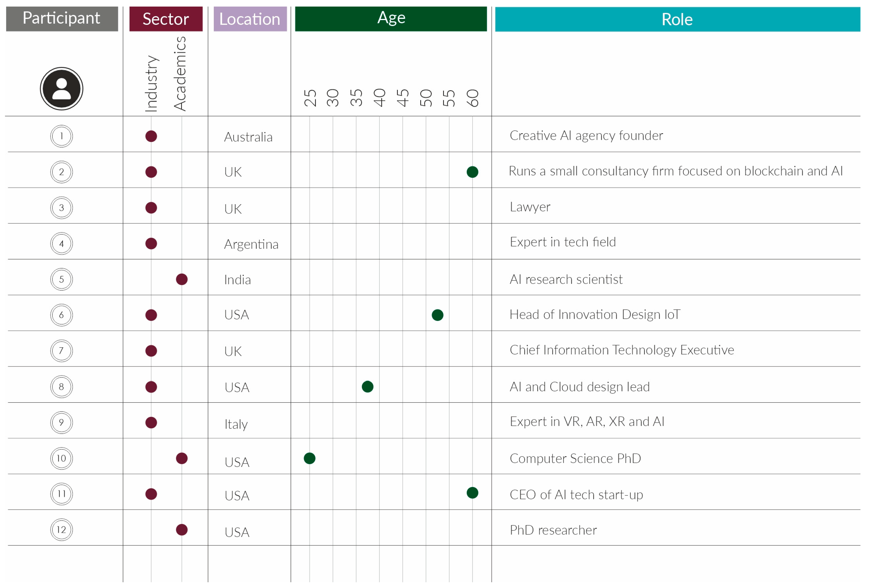Image resolution: width=871 pixels, height=588 pixels.
Task: Click participant 12's Academics sector dot
Action: [x=182, y=530]
